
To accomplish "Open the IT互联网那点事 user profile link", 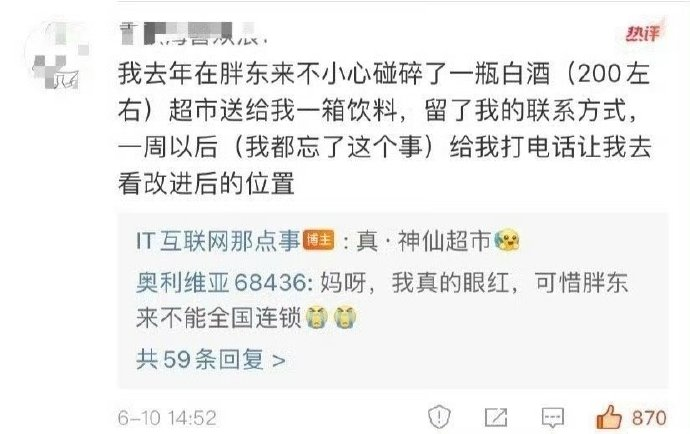I will [218, 241].
